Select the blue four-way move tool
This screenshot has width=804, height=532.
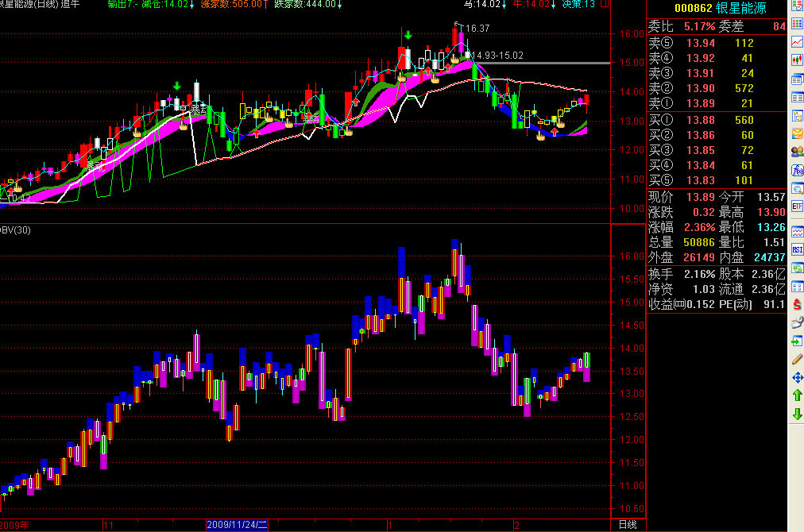pos(797,378)
